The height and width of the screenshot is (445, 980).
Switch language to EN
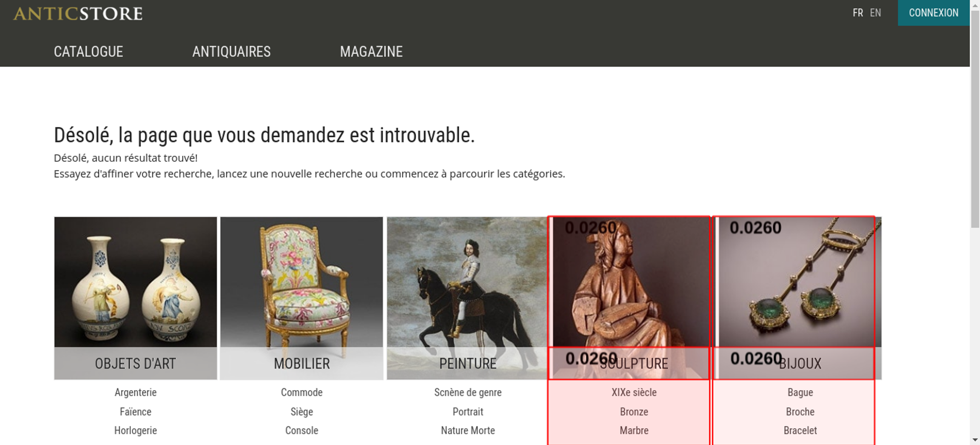(x=875, y=13)
